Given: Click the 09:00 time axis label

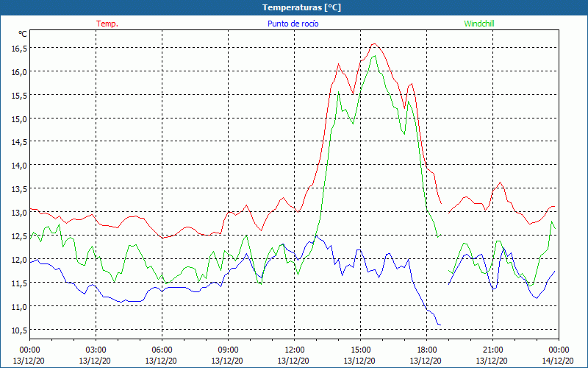Looking at the screenshot, I should tap(228, 350).
